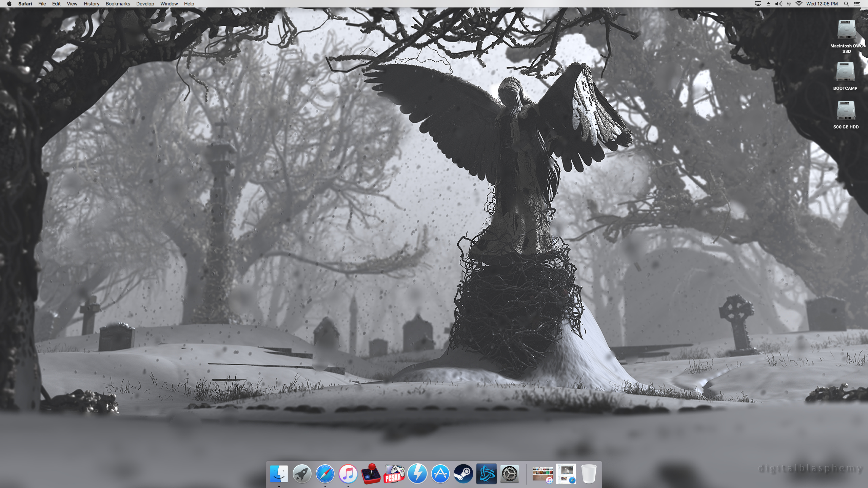The height and width of the screenshot is (488, 868).
Task: Open the Safari application menu
Action: tap(25, 4)
